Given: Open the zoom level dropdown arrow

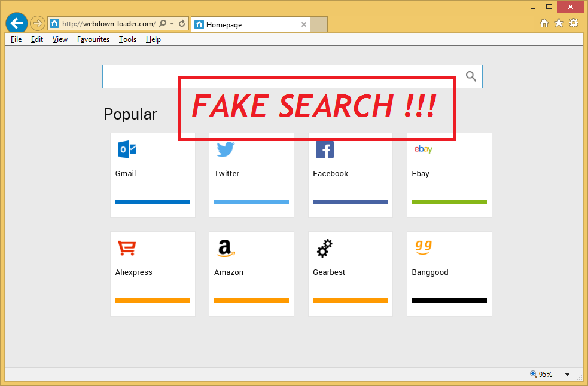Looking at the screenshot, I should click(568, 375).
